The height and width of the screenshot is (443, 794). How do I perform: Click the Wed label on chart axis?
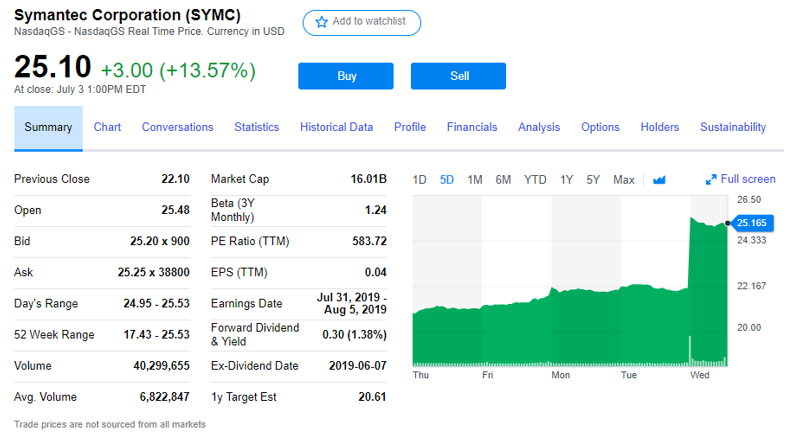[699, 375]
